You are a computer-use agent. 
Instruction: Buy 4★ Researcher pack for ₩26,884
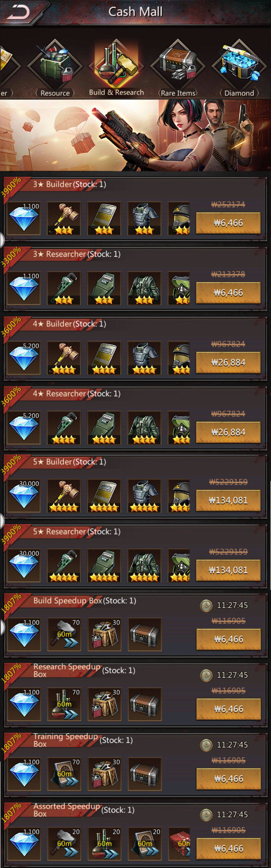[228, 432]
